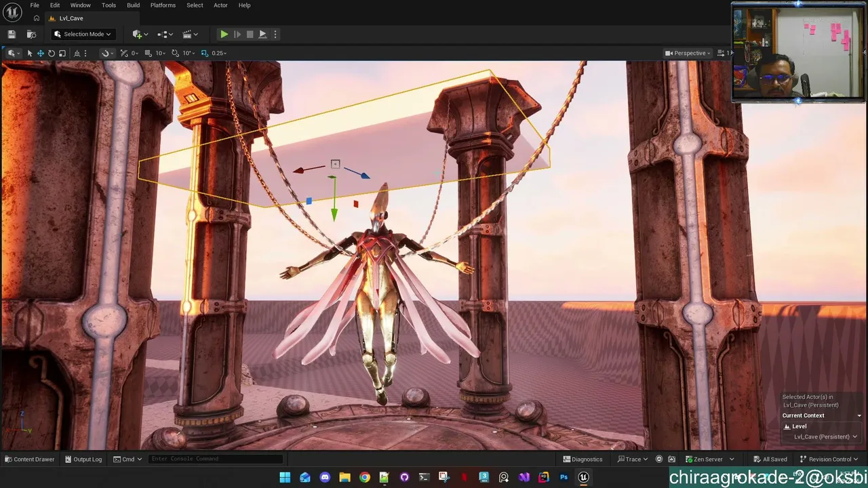The width and height of the screenshot is (868, 488).
Task: Open the viewport select mode options dropdown
Action: 13,53
